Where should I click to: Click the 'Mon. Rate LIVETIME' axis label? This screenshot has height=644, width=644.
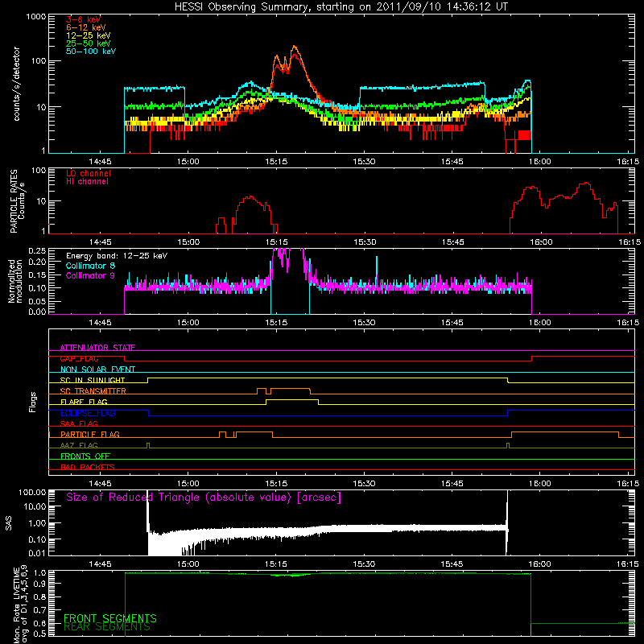[16, 605]
